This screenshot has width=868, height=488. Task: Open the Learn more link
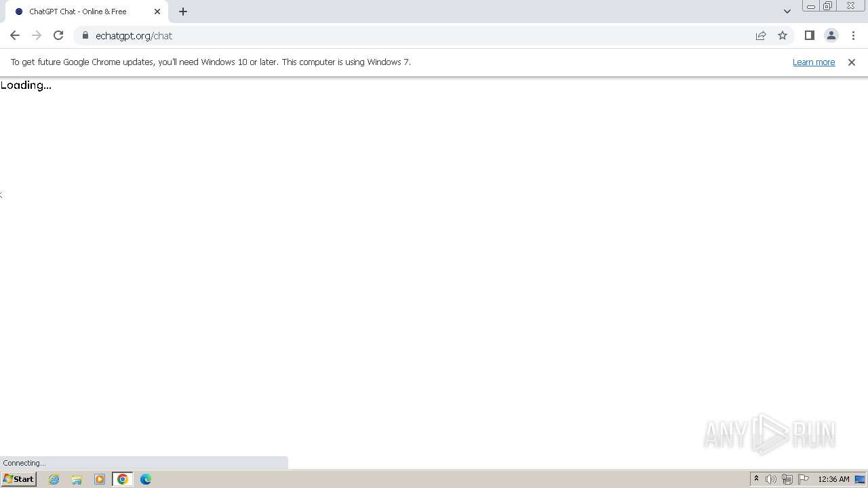(814, 62)
